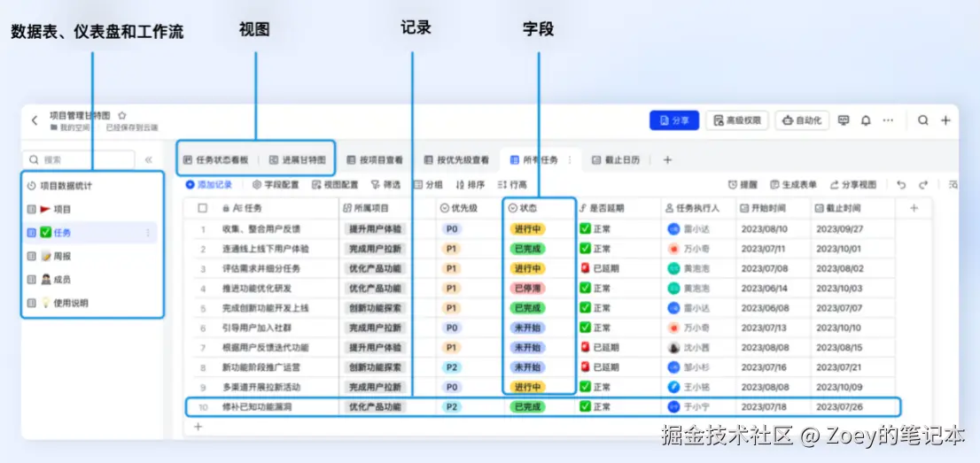Click 添加记录 to add a record

[x=209, y=184]
